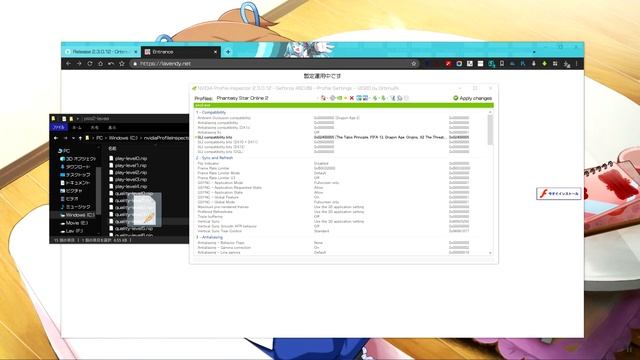This screenshot has height=360, width=640.
Task: Click the settings list vertical scrollbar in Profile Inspector
Action: [490, 130]
